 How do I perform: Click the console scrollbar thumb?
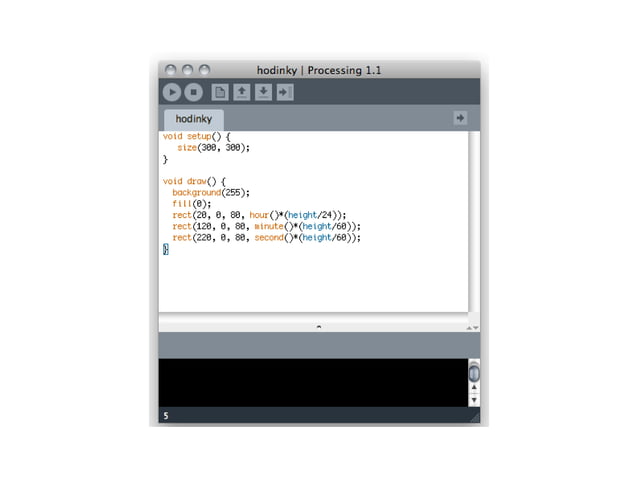point(474,373)
